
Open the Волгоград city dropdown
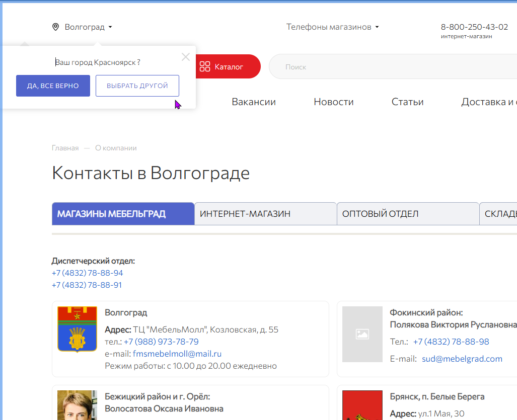click(x=89, y=27)
